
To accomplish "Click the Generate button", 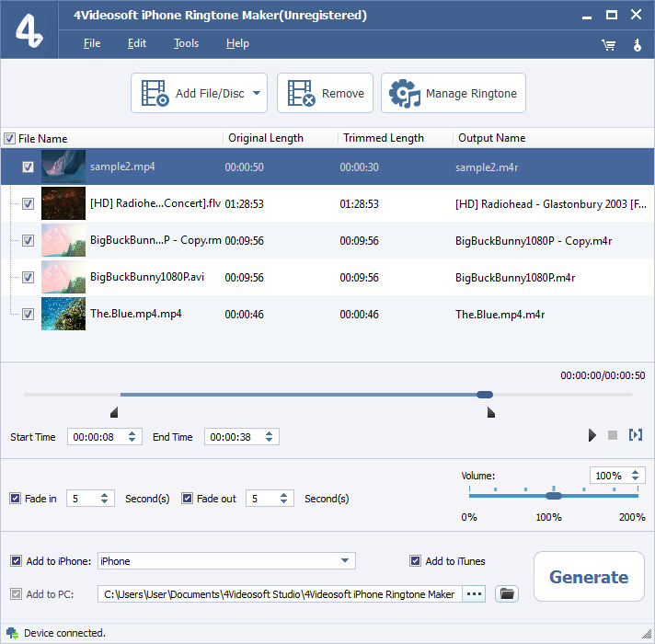I will [x=589, y=576].
